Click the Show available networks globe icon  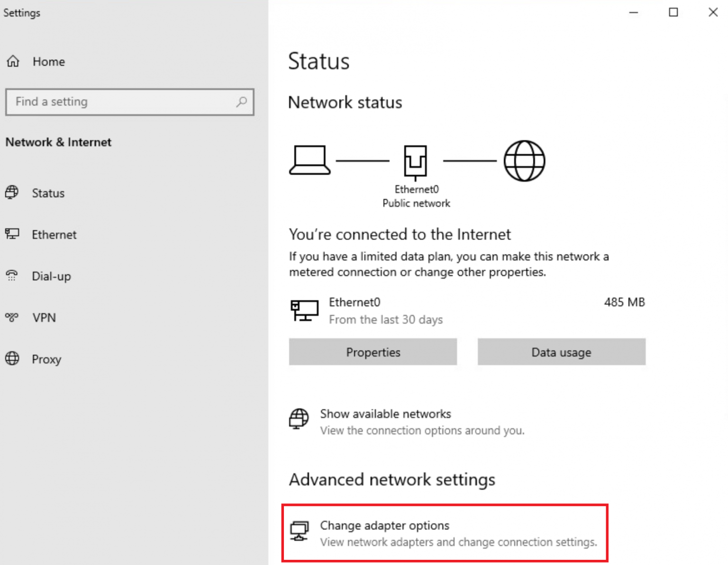[299, 419]
